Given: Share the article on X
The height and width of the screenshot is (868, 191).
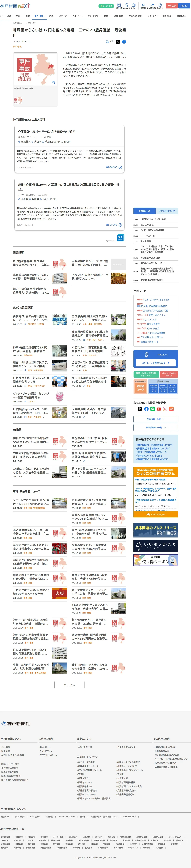Looking at the screenshot, I should [118, 42].
